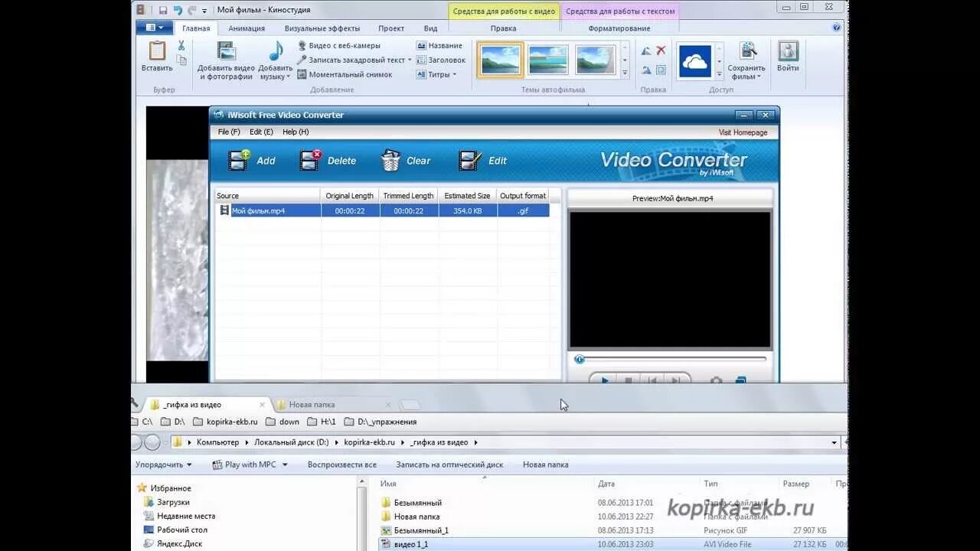
Task: Open Help (H) menu in Video Converter
Action: (x=296, y=132)
